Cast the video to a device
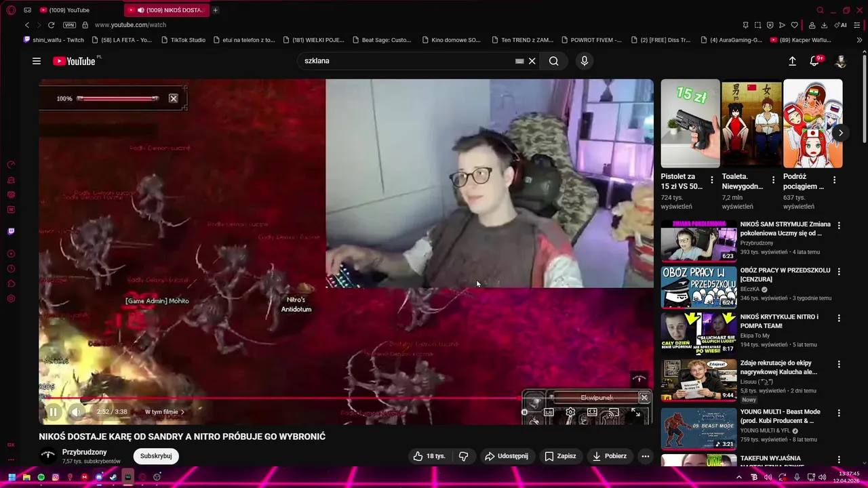Image resolution: width=868 pixels, height=488 pixels. click(x=612, y=412)
